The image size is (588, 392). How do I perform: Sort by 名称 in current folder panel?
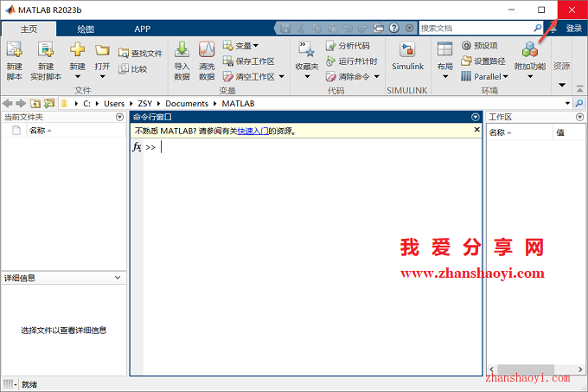coord(40,131)
